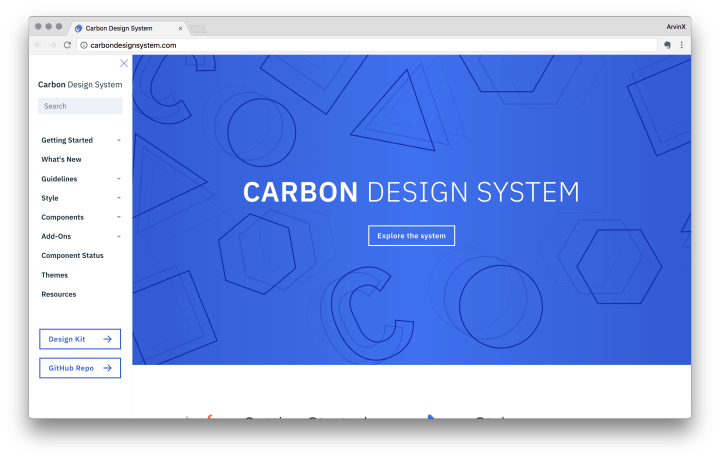Viewport: 720px width, 460px height.
Task: Click the browser forward arrow
Action: click(x=53, y=45)
